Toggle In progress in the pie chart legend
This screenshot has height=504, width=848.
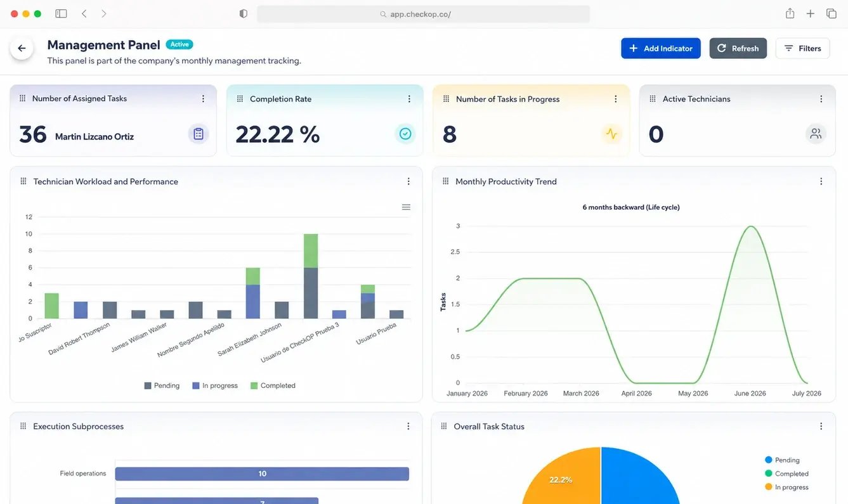[x=787, y=487]
